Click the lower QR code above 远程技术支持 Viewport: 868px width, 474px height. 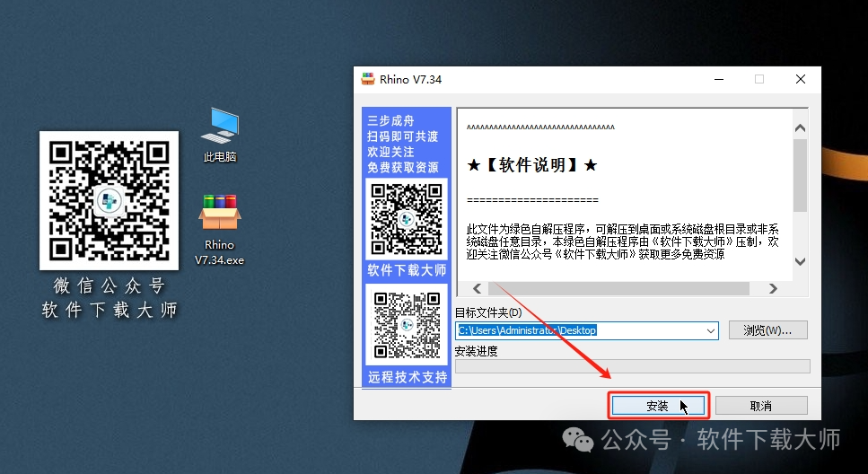[407, 324]
